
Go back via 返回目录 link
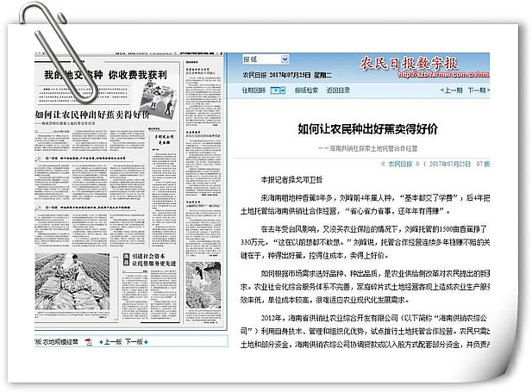338,90
